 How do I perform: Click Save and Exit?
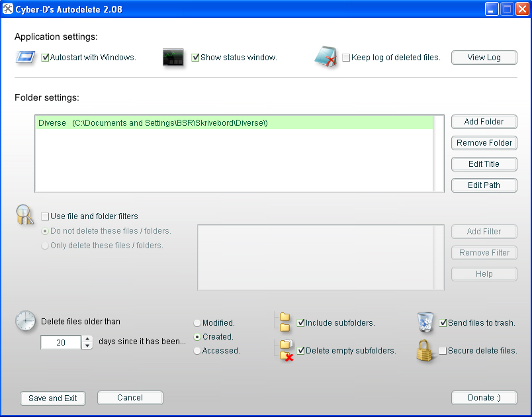coord(53,398)
